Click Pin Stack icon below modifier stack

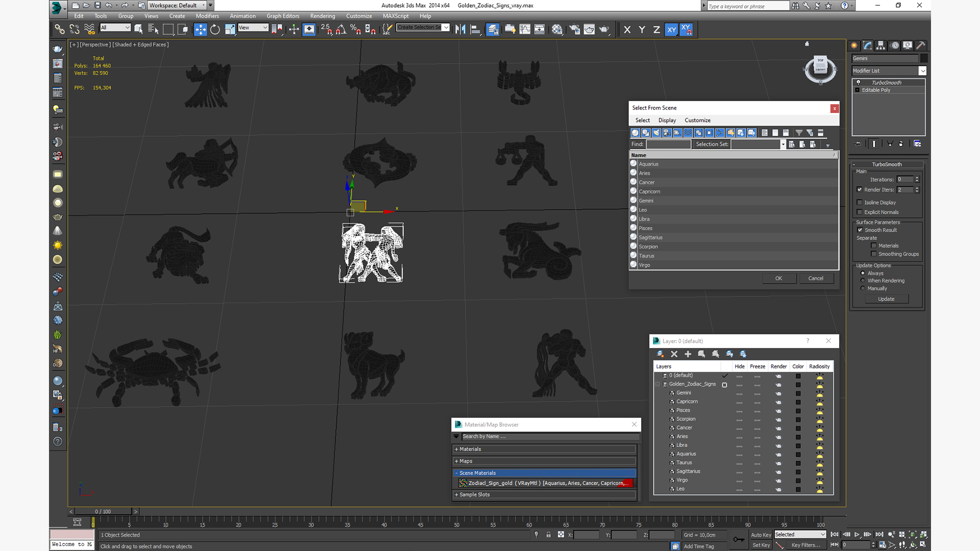(x=858, y=144)
